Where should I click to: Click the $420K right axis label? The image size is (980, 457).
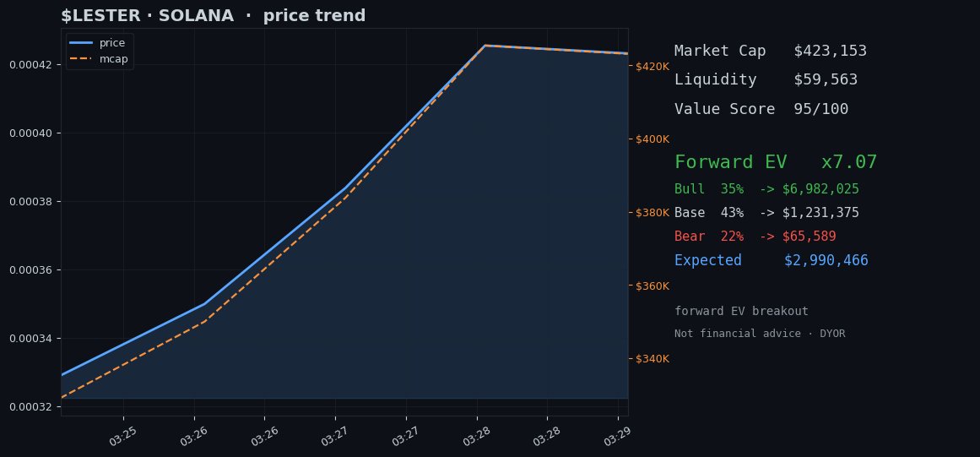click(652, 66)
